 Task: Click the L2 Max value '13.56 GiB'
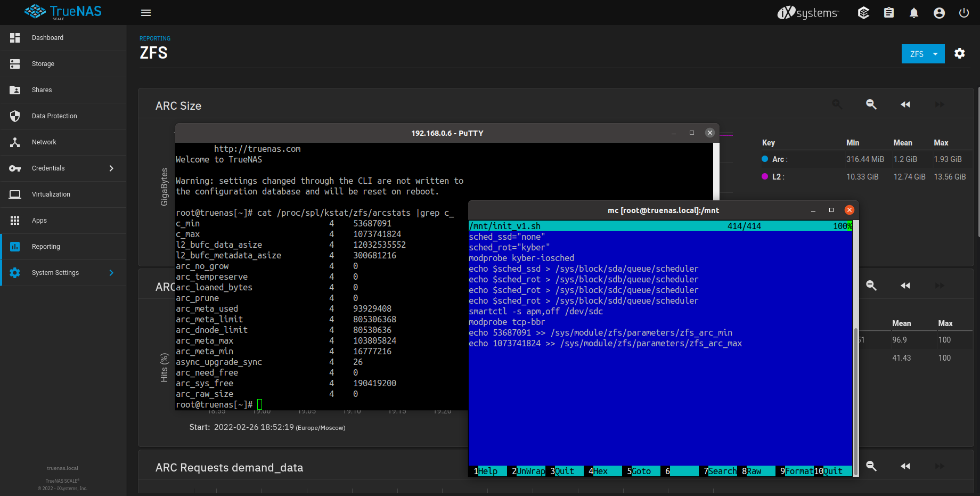coord(950,177)
